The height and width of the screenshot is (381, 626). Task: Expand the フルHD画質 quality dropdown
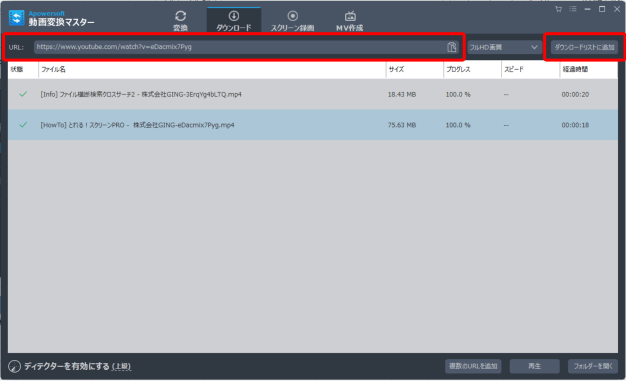click(504, 47)
